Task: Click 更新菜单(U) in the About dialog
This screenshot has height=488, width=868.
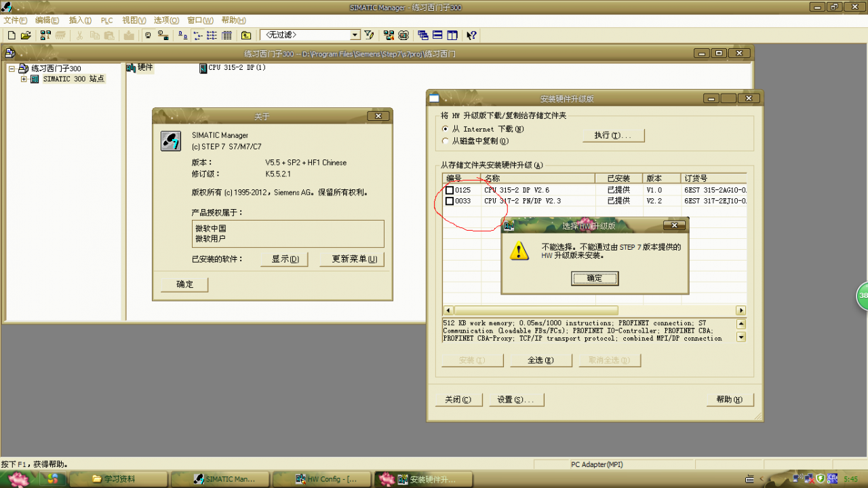Action: [352, 259]
